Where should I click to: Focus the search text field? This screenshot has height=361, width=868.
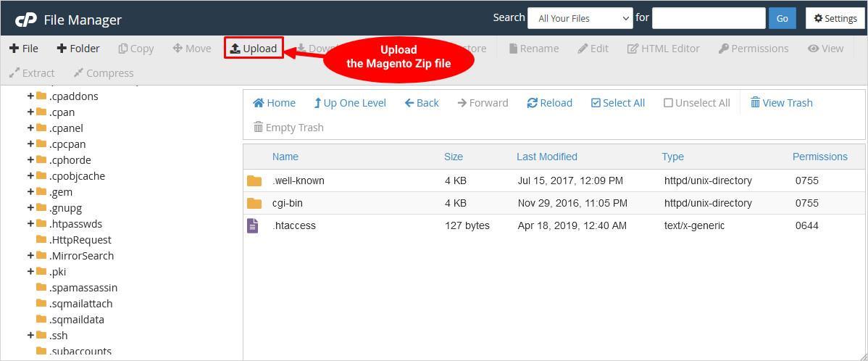709,18
